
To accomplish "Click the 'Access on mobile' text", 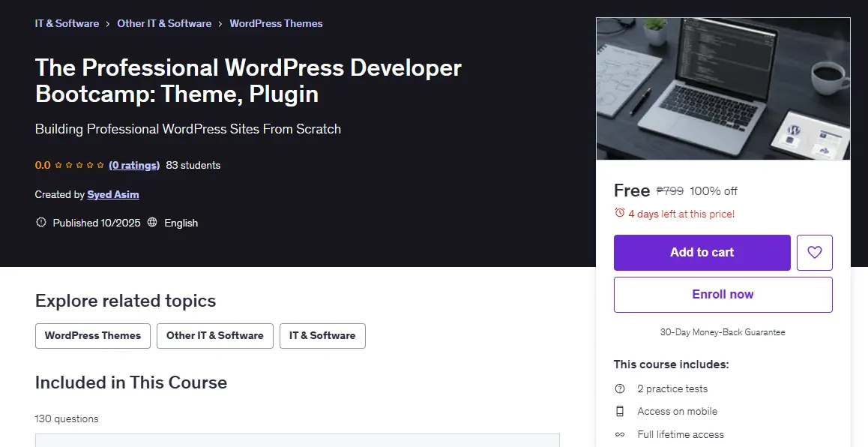I will tap(678, 412).
